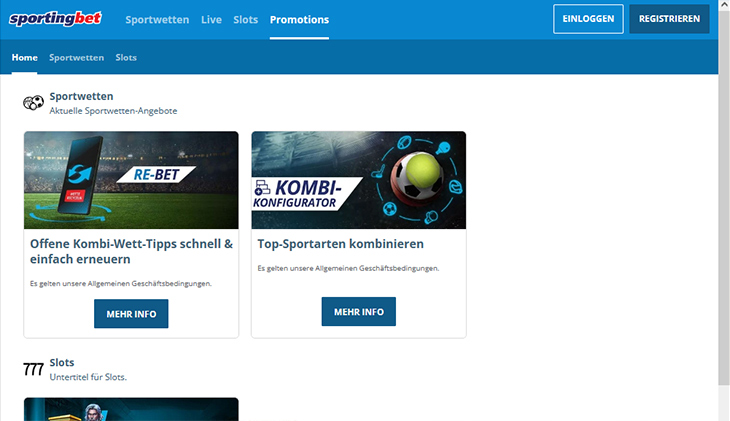Click the 'Offene Kombi-Wett-Tipps schnell & einfach erneuern' title
Image resolution: width=730 pixels, height=421 pixels.
(x=131, y=251)
